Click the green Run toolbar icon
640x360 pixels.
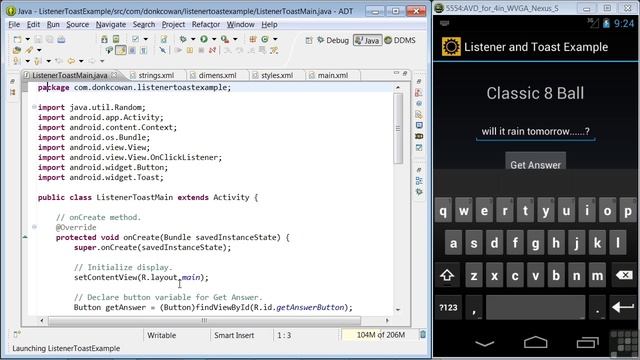tap(204, 40)
